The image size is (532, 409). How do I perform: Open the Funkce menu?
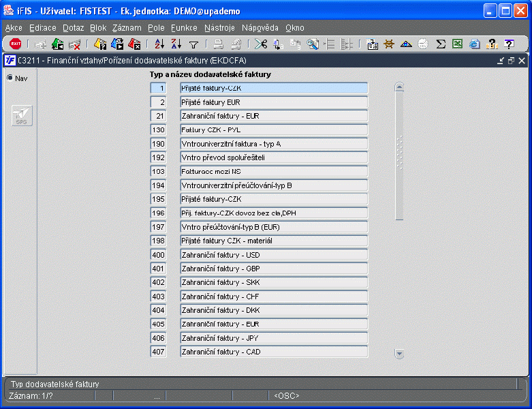click(x=184, y=28)
